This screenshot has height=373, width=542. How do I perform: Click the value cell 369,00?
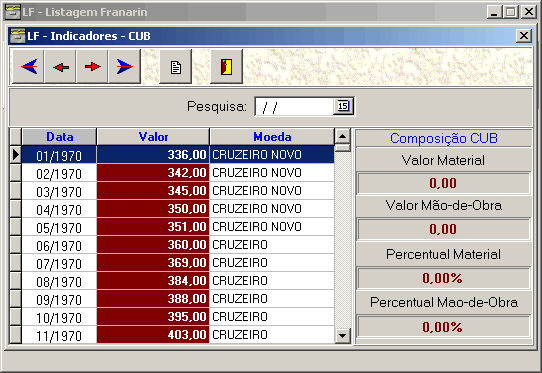coord(153,262)
